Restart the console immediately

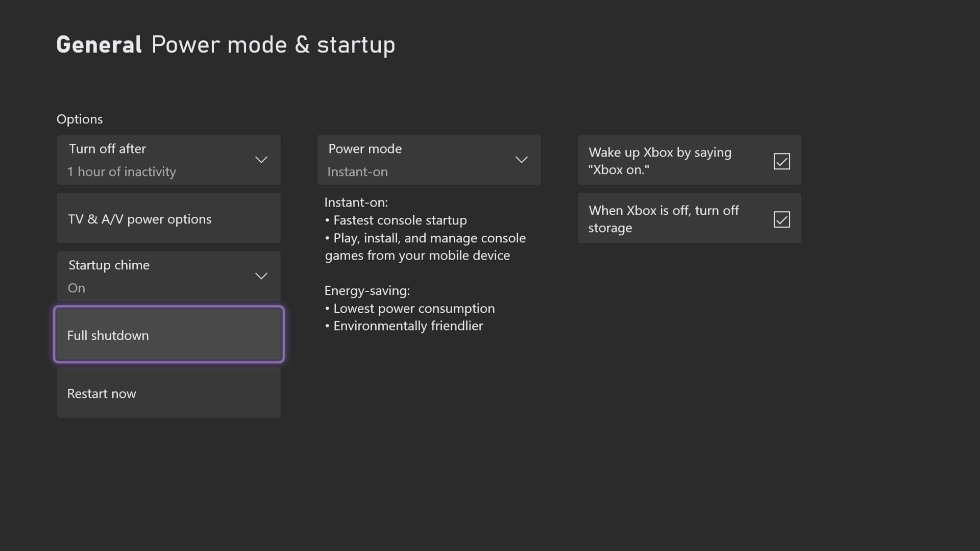click(168, 393)
